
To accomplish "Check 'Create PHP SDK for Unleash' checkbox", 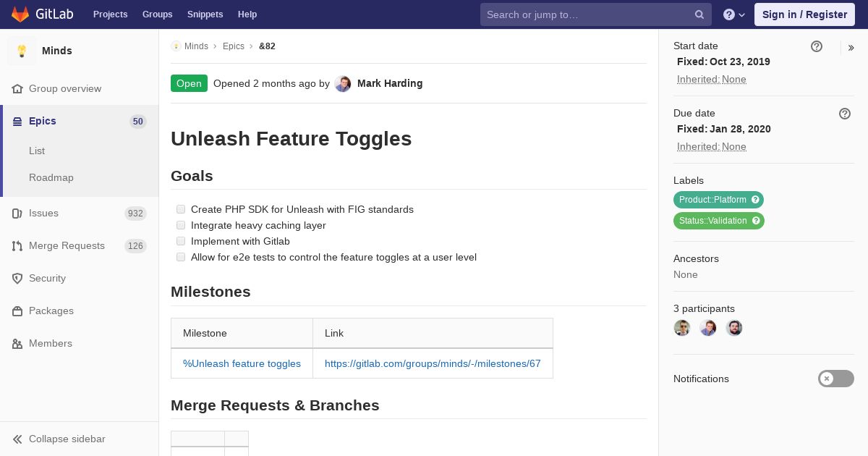I will click(181, 209).
